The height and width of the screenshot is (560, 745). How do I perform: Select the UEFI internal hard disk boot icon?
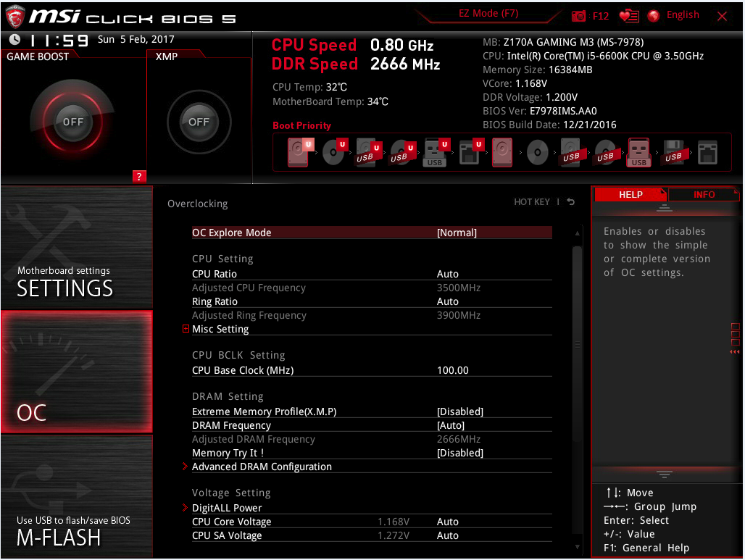point(300,152)
